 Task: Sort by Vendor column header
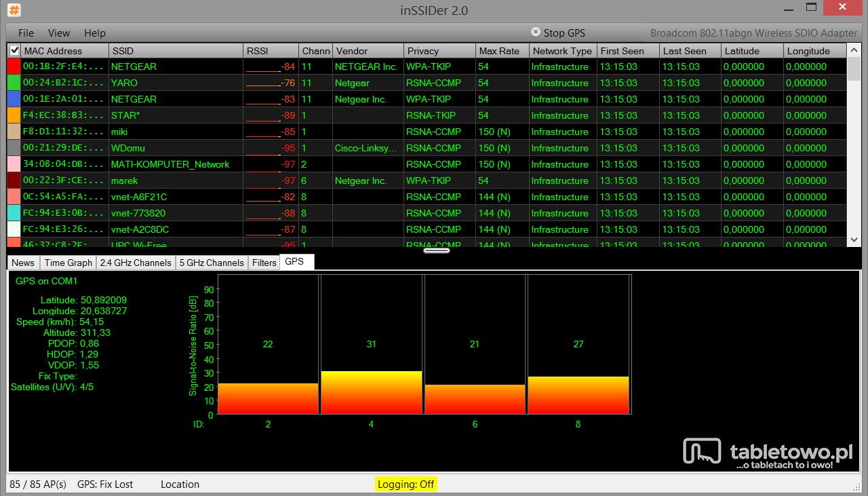pyautogui.click(x=368, y=51)
